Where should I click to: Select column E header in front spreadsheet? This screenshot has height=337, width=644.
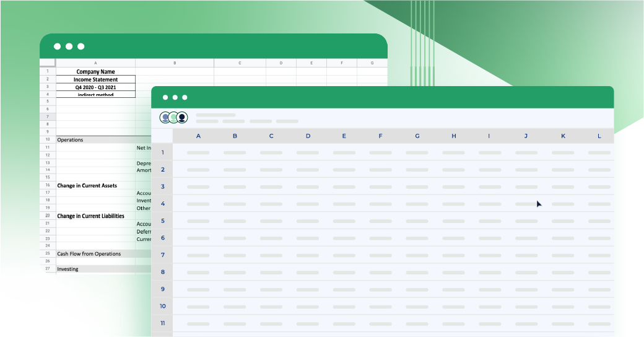(x=344, y=136)
